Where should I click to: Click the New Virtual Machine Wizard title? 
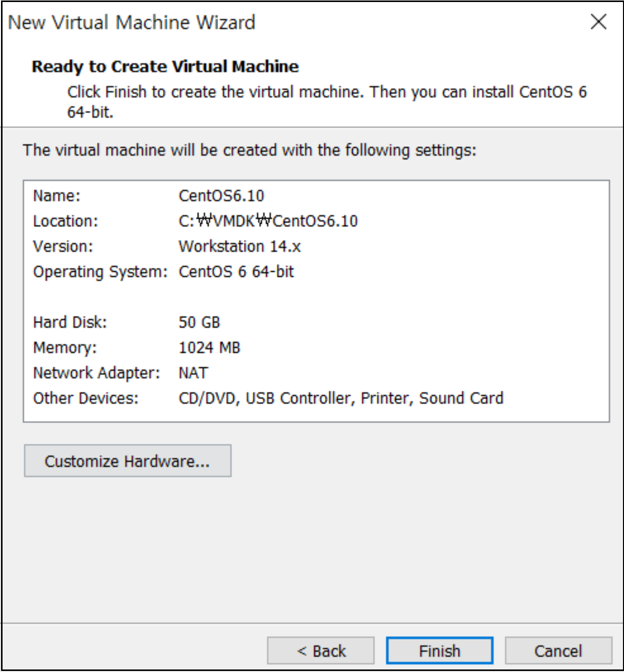[132, 22]
